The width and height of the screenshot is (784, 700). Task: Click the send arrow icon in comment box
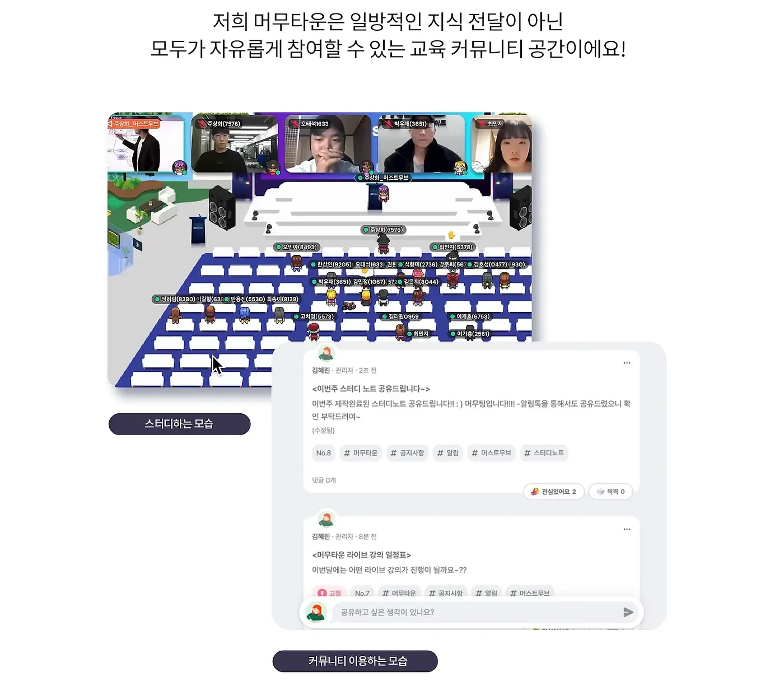point(628,612)
